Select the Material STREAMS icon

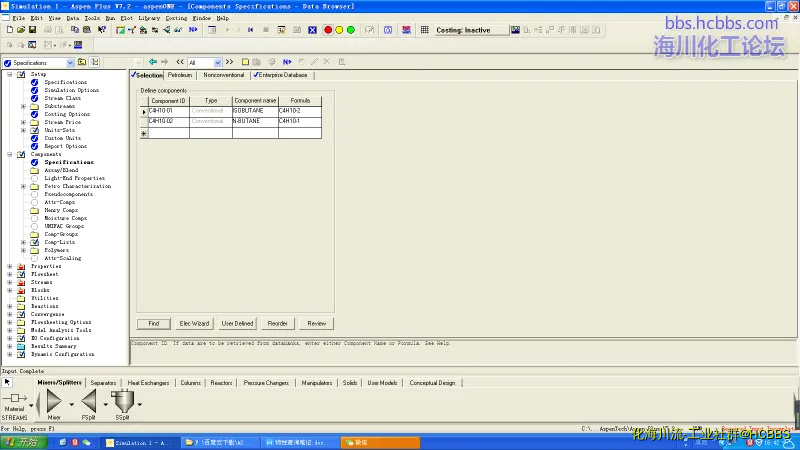(x=15, y=398)
